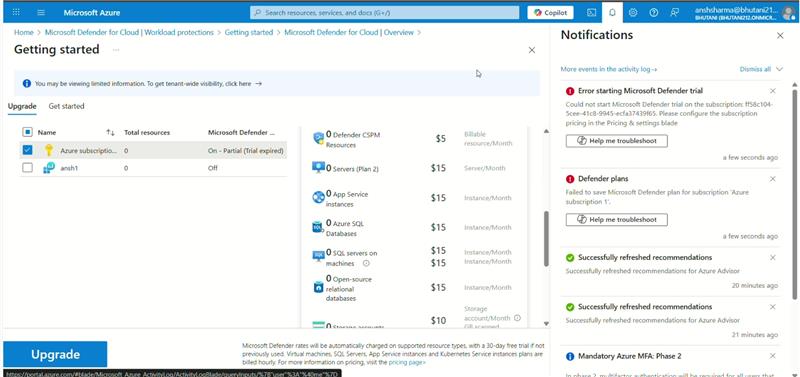
Task: Expand the Dismiss all dropdown chevron
Action: (779, 69)
